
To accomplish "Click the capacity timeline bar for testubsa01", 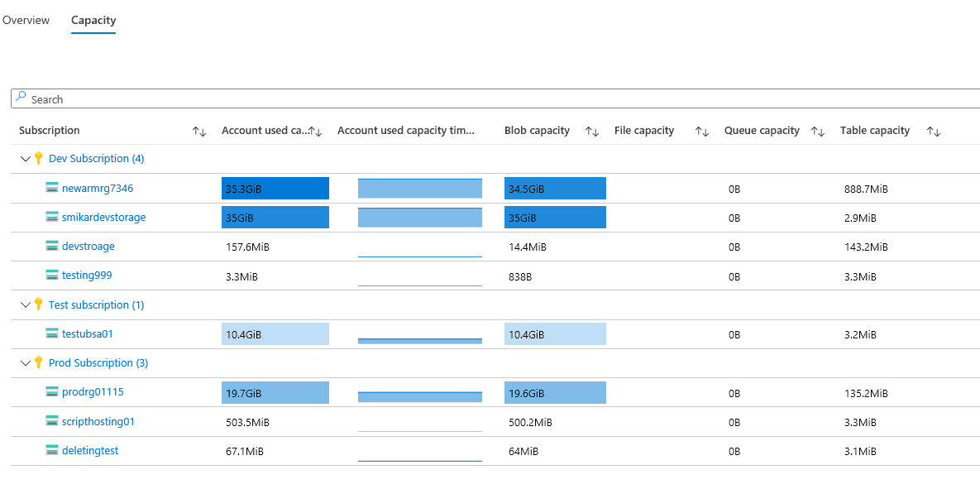I will (419, 339).
